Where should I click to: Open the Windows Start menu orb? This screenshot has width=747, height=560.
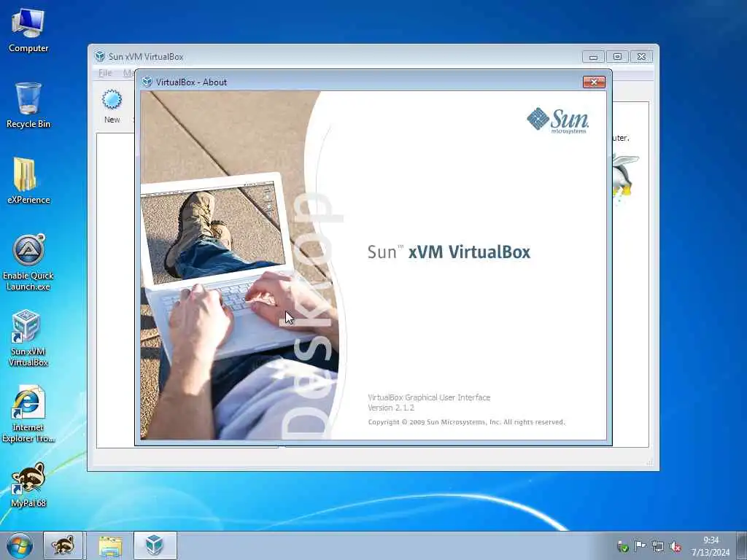[20, 545]
